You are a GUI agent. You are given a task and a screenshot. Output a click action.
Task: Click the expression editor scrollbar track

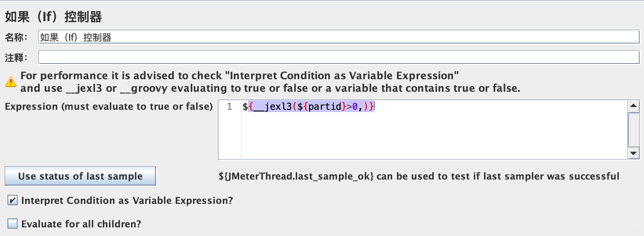point(633,130)
